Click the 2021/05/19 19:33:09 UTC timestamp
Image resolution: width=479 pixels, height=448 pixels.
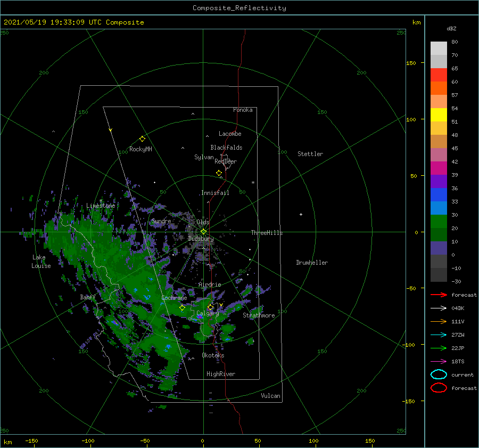(x=53, y=22)
